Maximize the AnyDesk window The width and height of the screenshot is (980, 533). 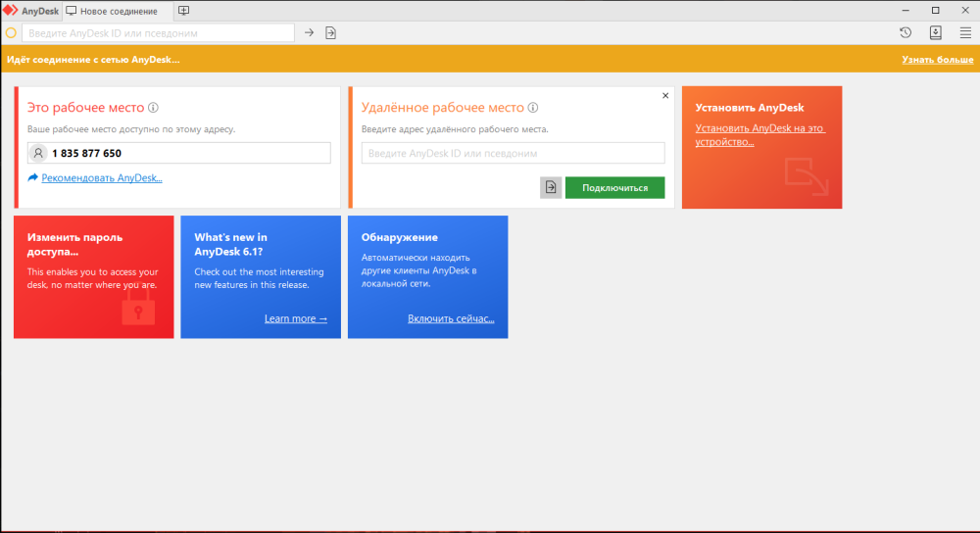[x=936, y=11]
